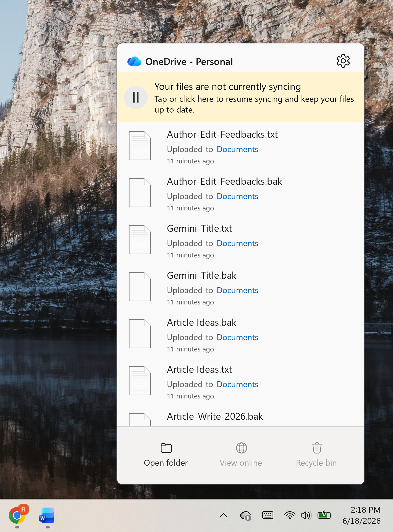Viewport: 393px width, 532px height.
Task: Click the Author-Edit-Feedbacks.txt file icon
Action: pos(140,146)
